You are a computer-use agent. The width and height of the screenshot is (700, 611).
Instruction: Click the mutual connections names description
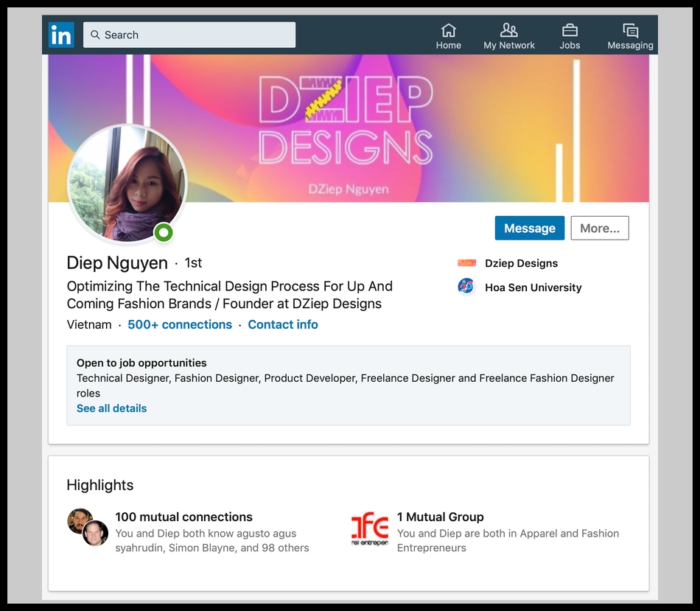[212, 540]
